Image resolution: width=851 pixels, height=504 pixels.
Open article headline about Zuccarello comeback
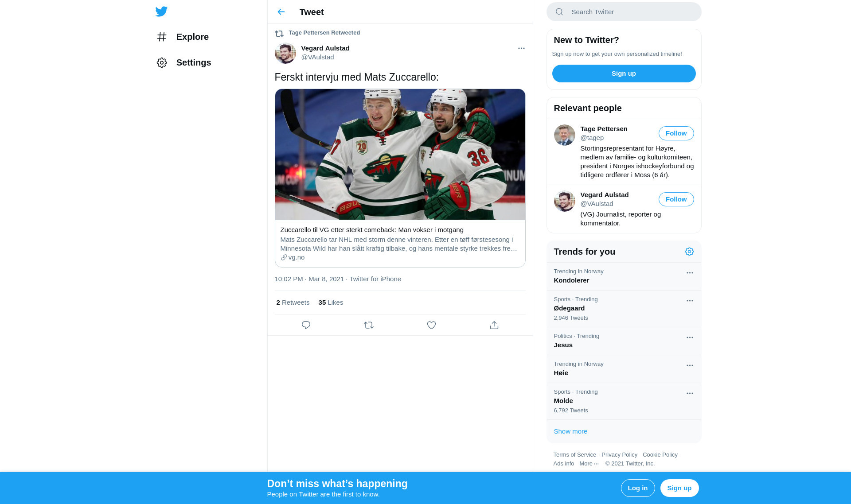372,230
